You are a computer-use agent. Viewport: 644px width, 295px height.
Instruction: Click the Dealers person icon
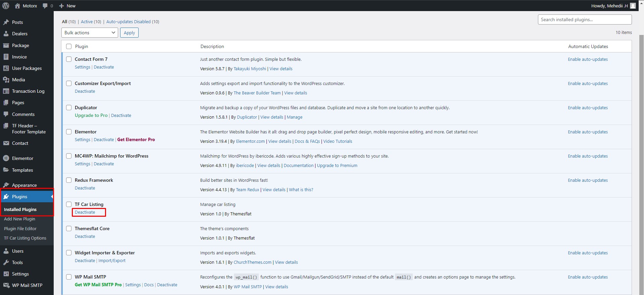(6, 34)
